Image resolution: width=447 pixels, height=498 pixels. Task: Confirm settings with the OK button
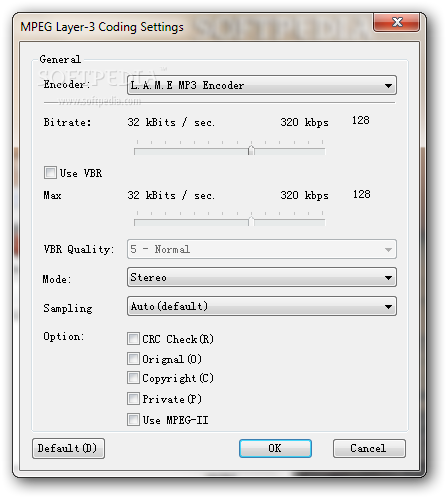275,448
